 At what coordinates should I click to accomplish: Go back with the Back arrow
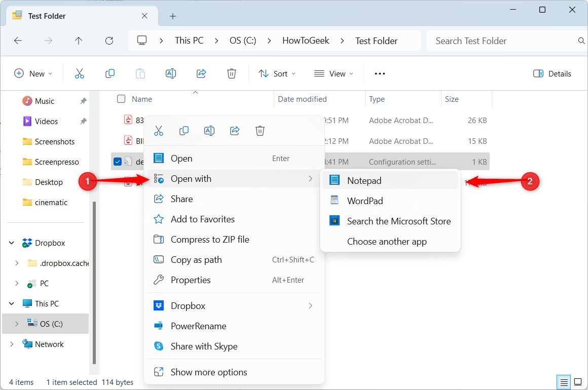[18, 41]
